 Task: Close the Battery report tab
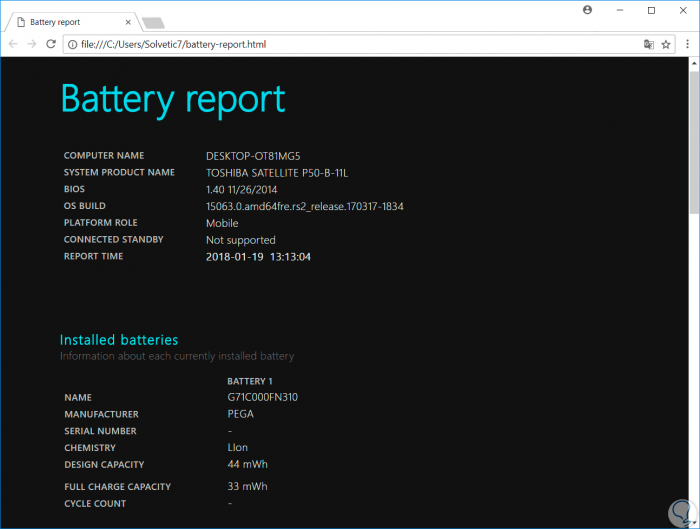[x=128, y=22]
